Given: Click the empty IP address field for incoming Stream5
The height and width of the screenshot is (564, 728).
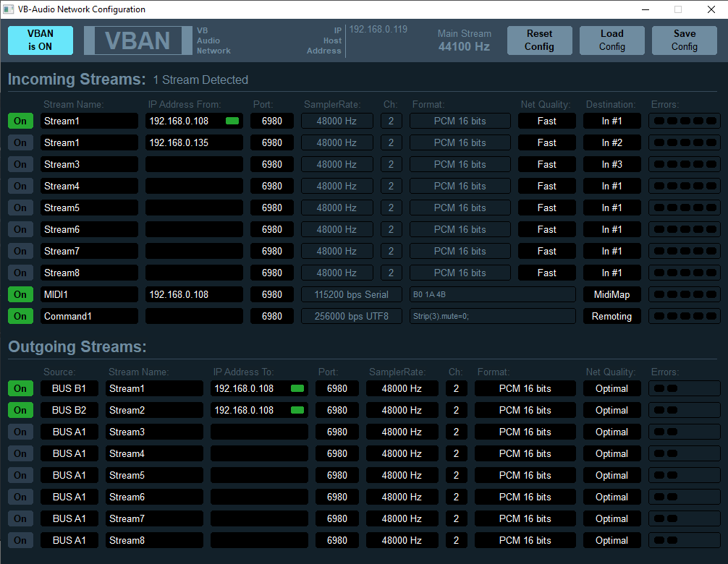Looking at the screenshot, I should (x=194, y=208).
